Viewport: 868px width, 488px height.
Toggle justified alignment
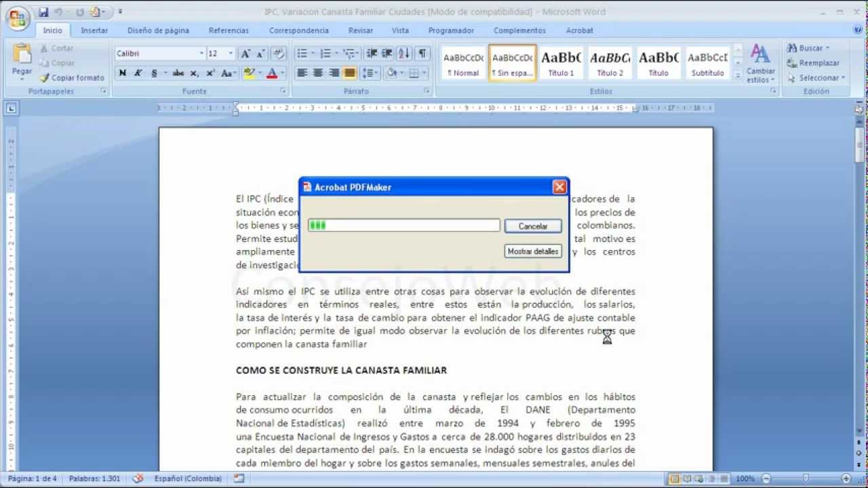click(350, 73)
